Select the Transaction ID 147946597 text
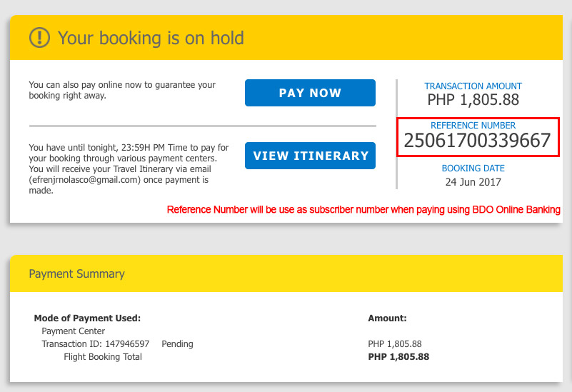This screenshot has width=572, height=392. [x=96, y=344]
